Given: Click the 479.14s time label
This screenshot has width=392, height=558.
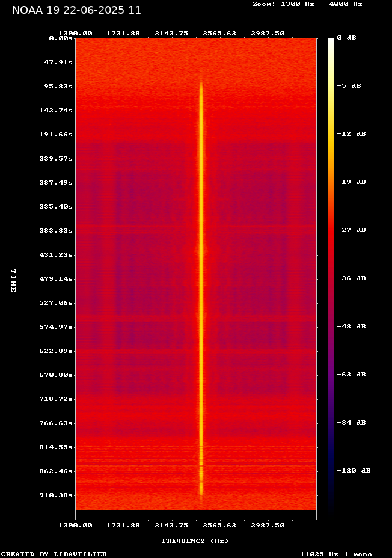Looking at the screenshot, I should pos(56,278).
